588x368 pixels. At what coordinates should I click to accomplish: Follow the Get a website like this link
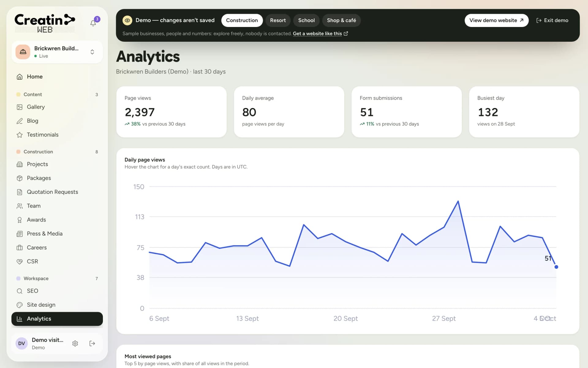tap(320, 33)
